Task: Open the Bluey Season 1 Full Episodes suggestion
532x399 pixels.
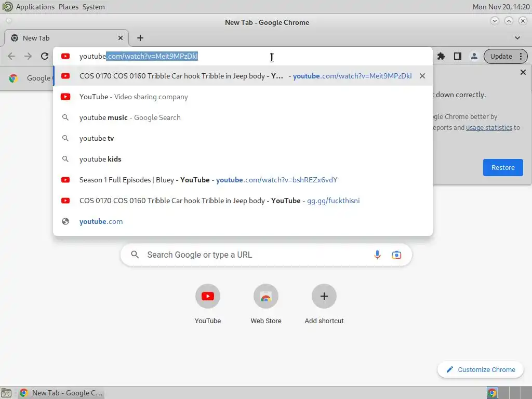Action: 243,180
